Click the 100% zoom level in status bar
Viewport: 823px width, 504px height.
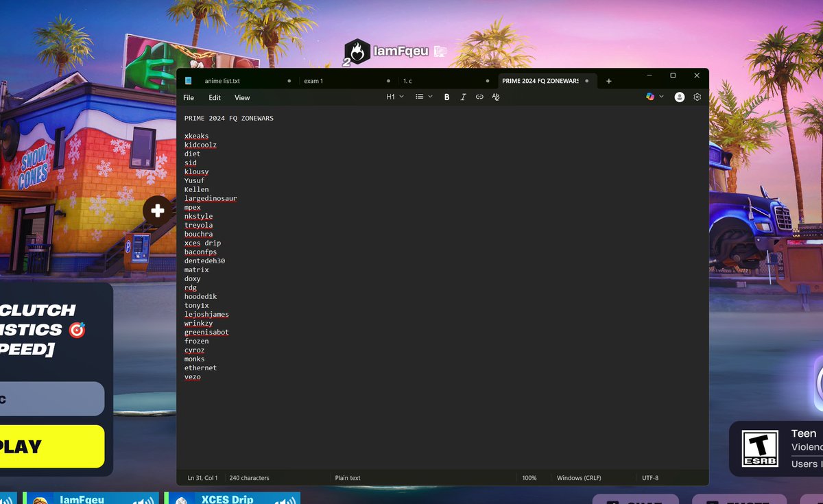529,478
